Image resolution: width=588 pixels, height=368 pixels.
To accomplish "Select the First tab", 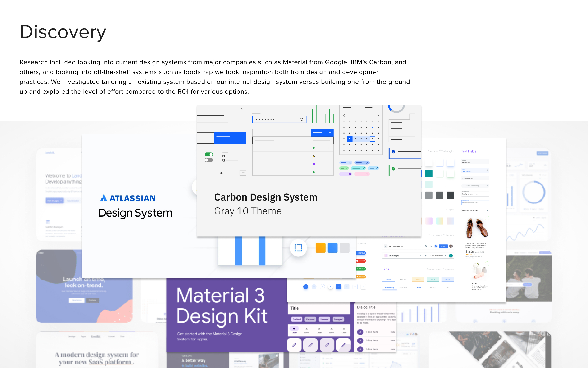I will (x=419, y=287).
